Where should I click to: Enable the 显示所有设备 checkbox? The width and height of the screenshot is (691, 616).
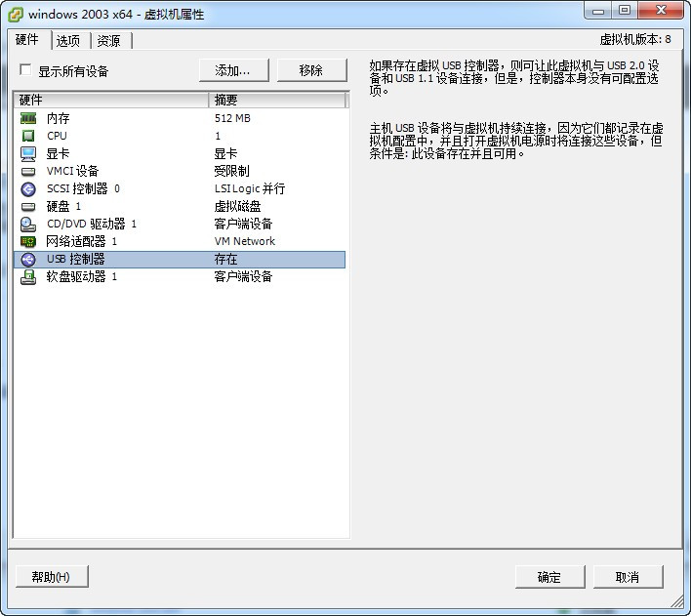click(25, 69)
